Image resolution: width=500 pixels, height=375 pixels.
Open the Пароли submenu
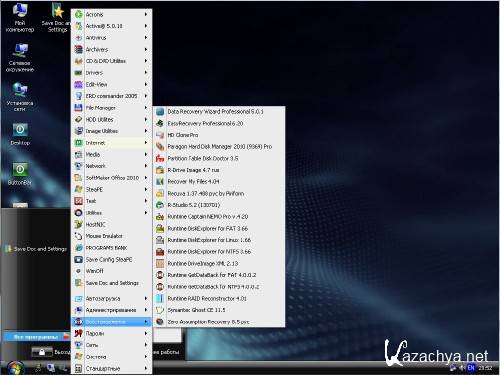click(x=111, y=333)
